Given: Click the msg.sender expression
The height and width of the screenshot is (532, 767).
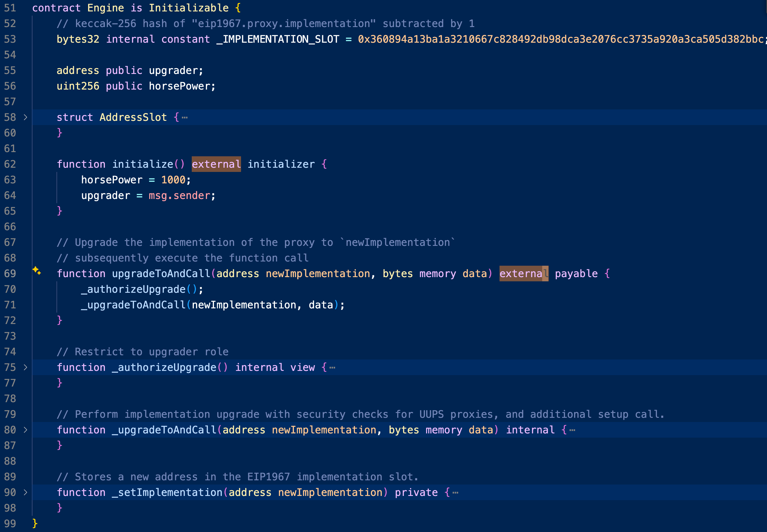Looking at the screenshot, I should [x=179, y=195].
